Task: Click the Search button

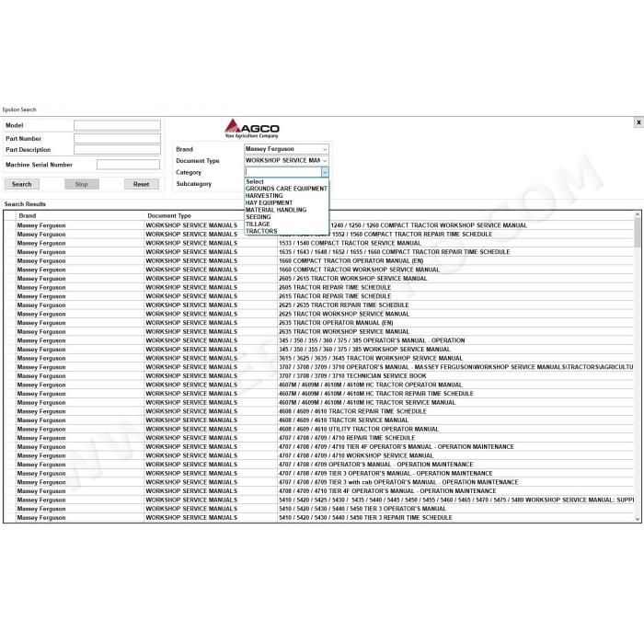Action: (22, 184)
